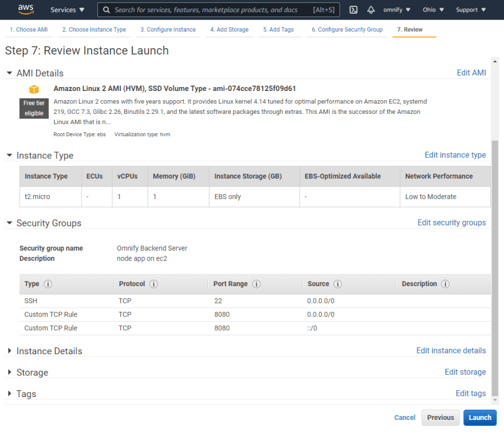Image resolution: width=504 pixels, height=436 pixels.
Task: Click the Edit instance details link
Action: click(451, 351)
